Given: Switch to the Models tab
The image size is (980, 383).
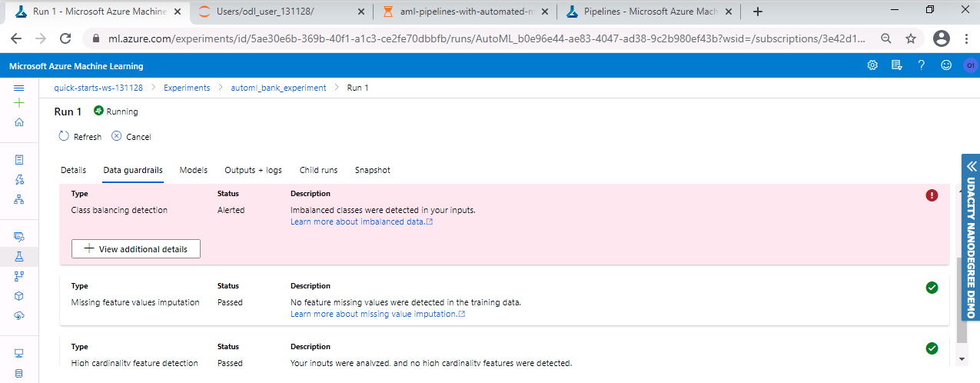Looking at the screenshot, I should tap(194, 170).
